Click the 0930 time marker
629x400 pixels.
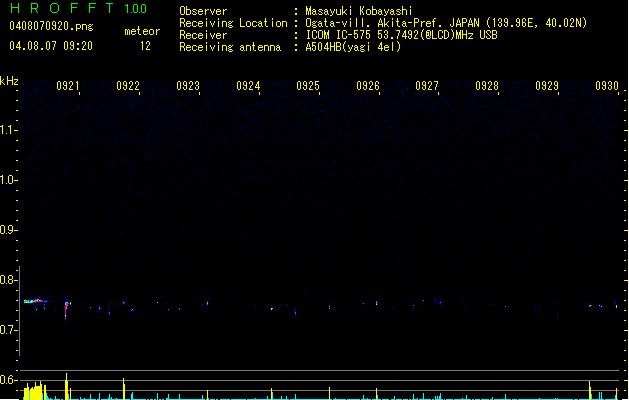607,86
